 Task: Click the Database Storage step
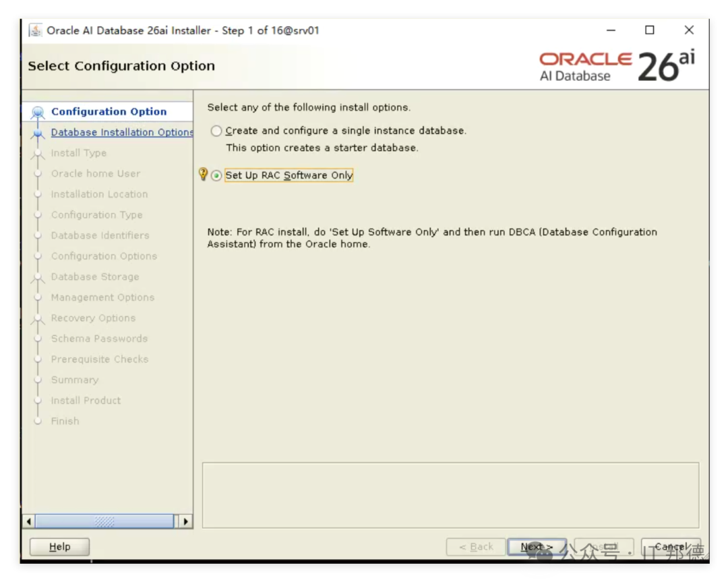pos(95,277)
